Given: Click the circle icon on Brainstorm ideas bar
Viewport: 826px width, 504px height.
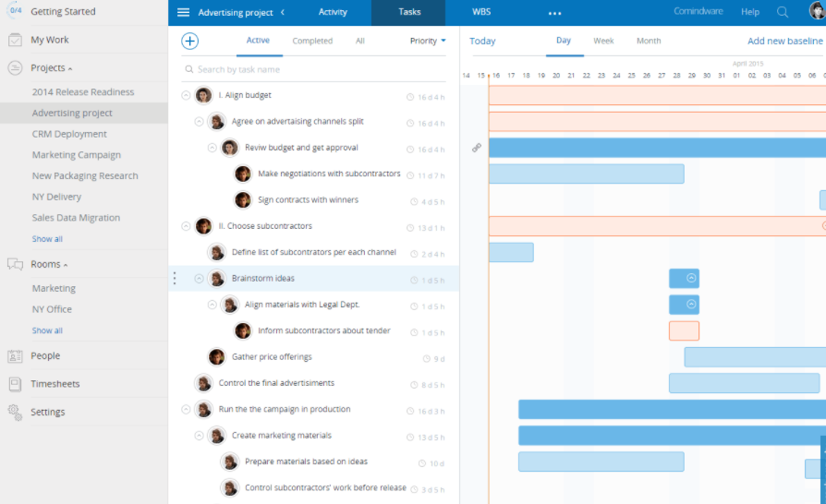Looking at the screenshot, I should pyautogui.click(x=691, y=278).
